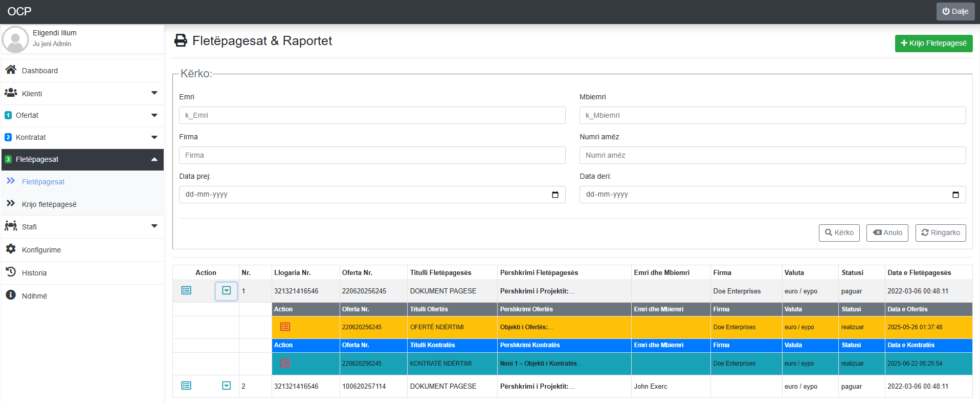Focus the Firma input field
Image resolution: width=980 pixels, height=403 pixels.
(372, 155)
